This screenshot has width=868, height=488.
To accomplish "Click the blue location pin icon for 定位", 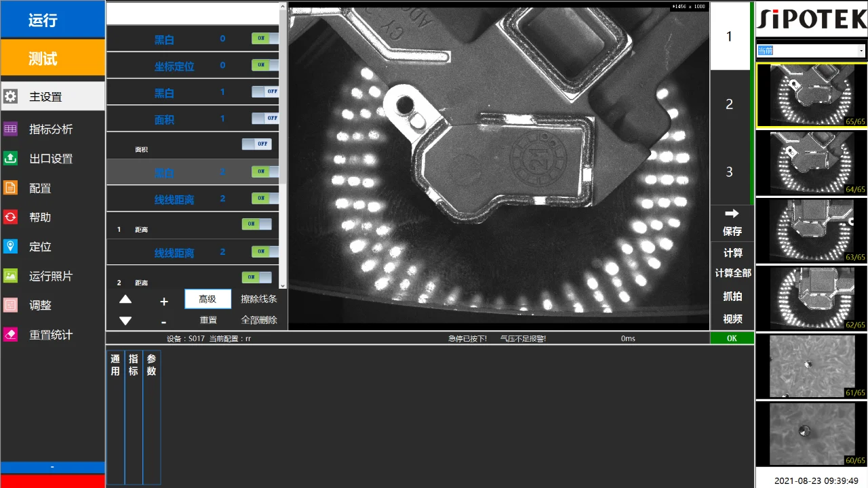I will (11, 247).
